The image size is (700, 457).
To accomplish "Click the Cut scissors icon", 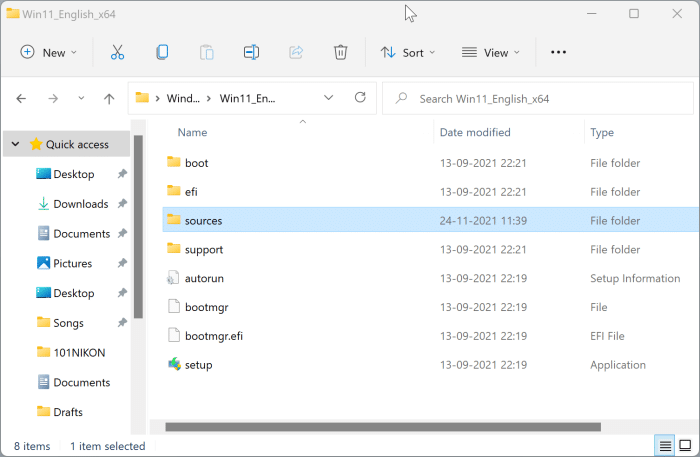I will pyautogui.click(x=117, y=52).
